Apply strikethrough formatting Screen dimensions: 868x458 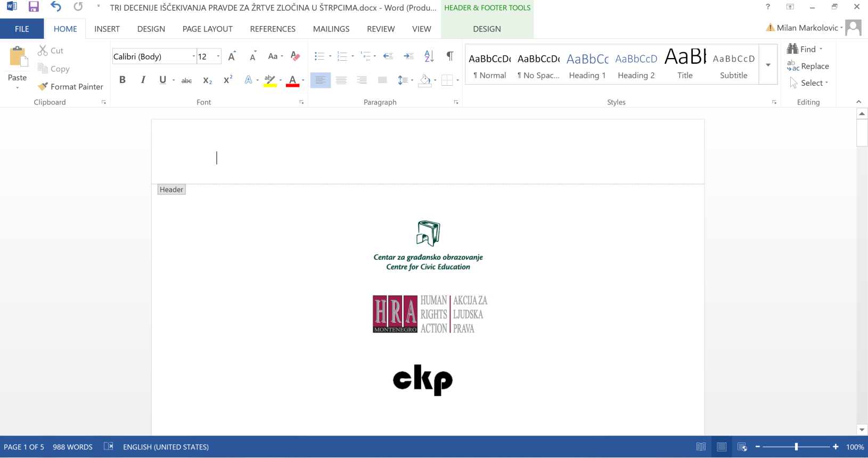[186, 80]
